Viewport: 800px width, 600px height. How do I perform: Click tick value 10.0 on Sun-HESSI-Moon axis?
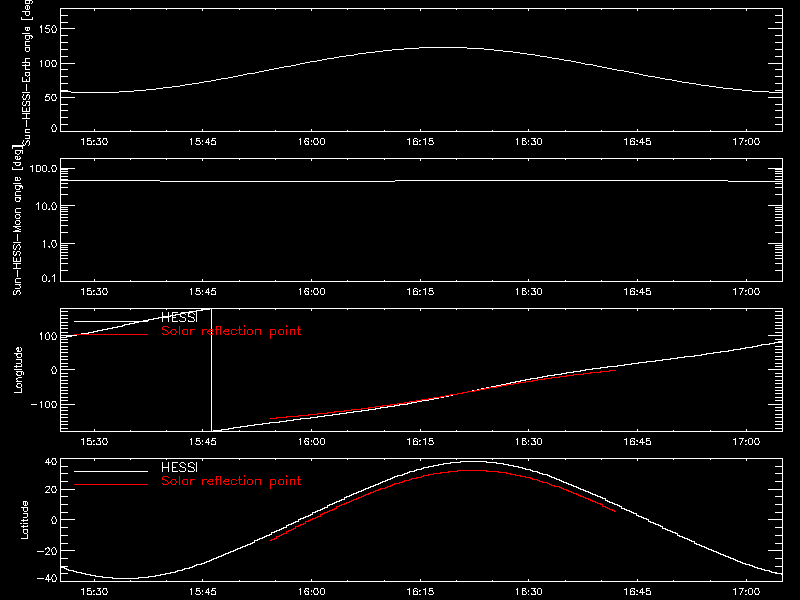pyautogui.click(x=46, y=207)
